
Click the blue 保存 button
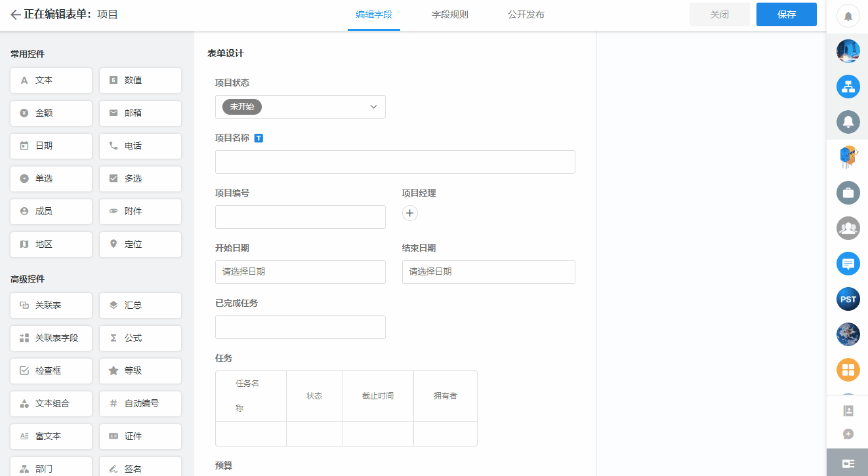tap(786, 14)
